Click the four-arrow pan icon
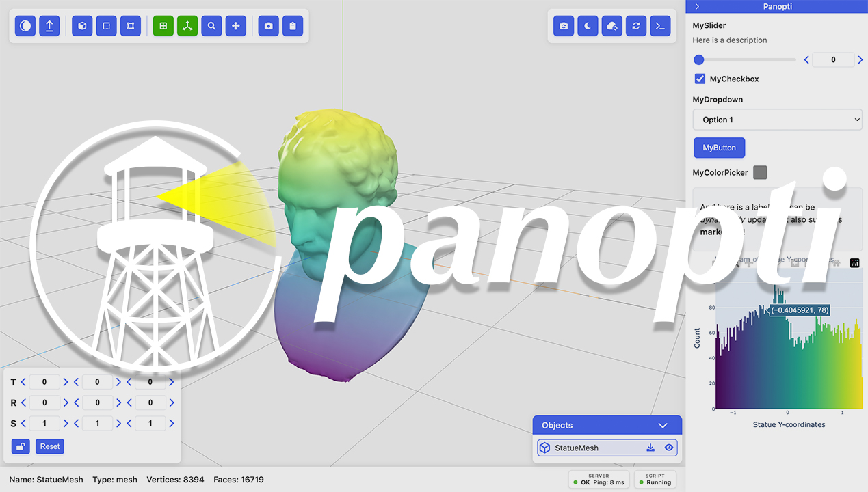868x492 pixels. (235, 26)
